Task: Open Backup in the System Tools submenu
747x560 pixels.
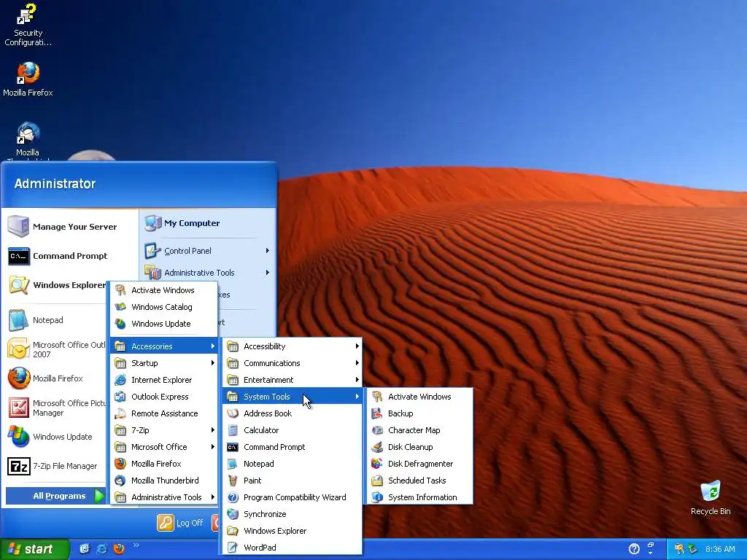Action: (419, 413)
